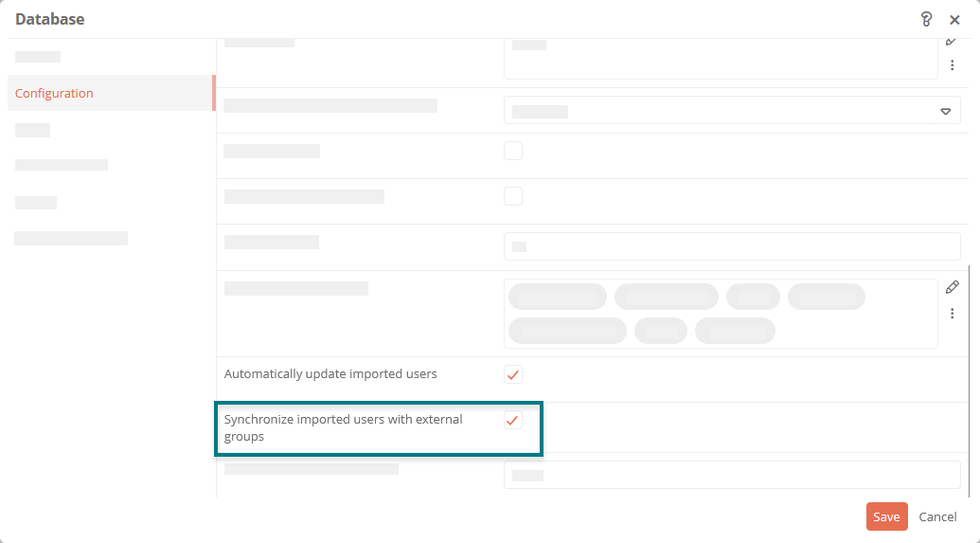Select the Configuration sidebar tab

tap(111, 93)
